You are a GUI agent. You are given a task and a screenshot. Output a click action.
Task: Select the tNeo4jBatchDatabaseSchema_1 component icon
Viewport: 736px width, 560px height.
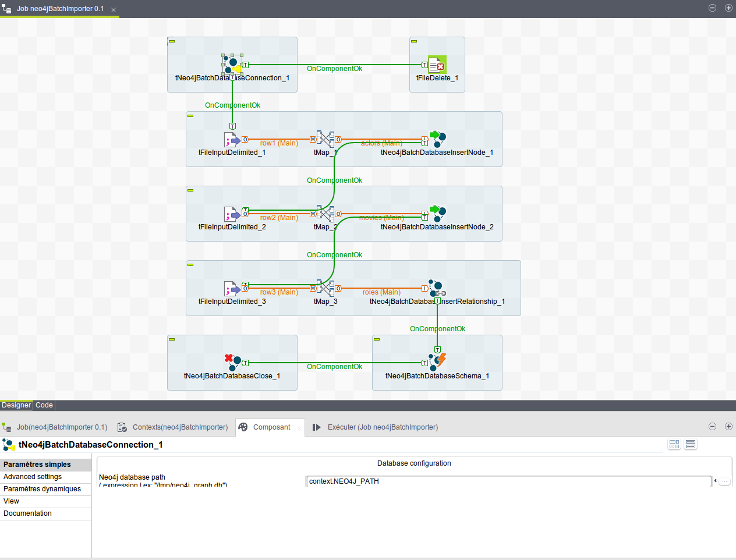click(x=437, y=363)
